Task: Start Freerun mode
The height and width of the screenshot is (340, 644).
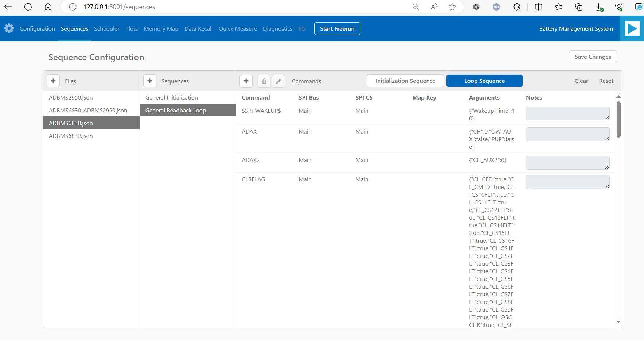Action: [337, 28]
